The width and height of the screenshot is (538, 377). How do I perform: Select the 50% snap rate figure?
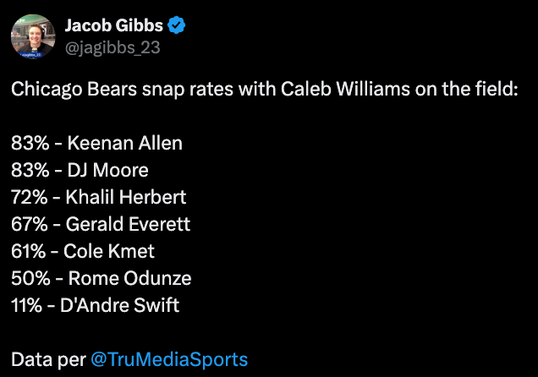point(31,278)
